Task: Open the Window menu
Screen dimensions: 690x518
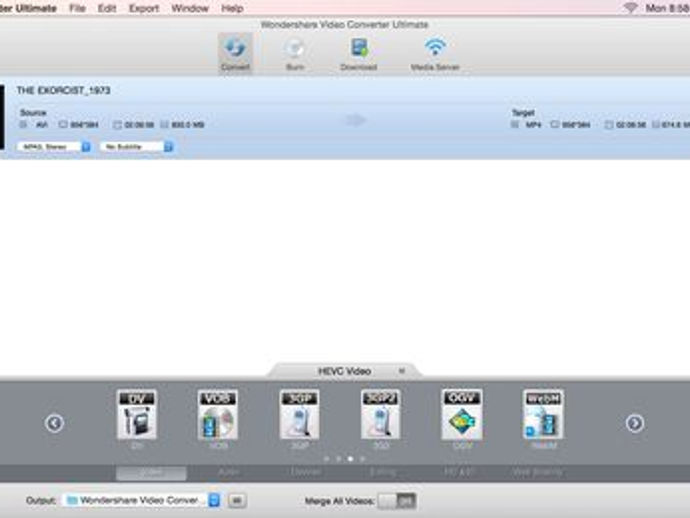Action: 190,8
